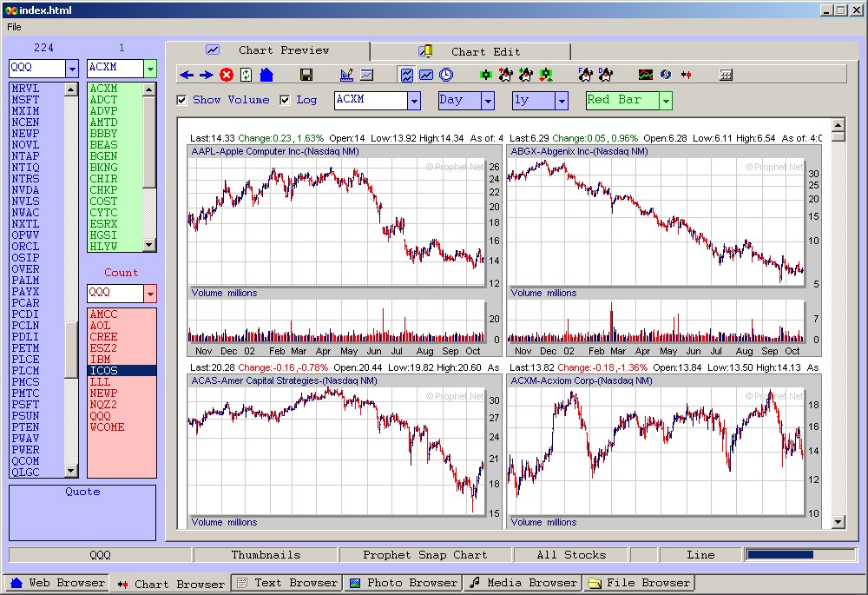Select ICOS in the red count list
The height and width of the screenshot is (595, 868).
tap(122, 371)
